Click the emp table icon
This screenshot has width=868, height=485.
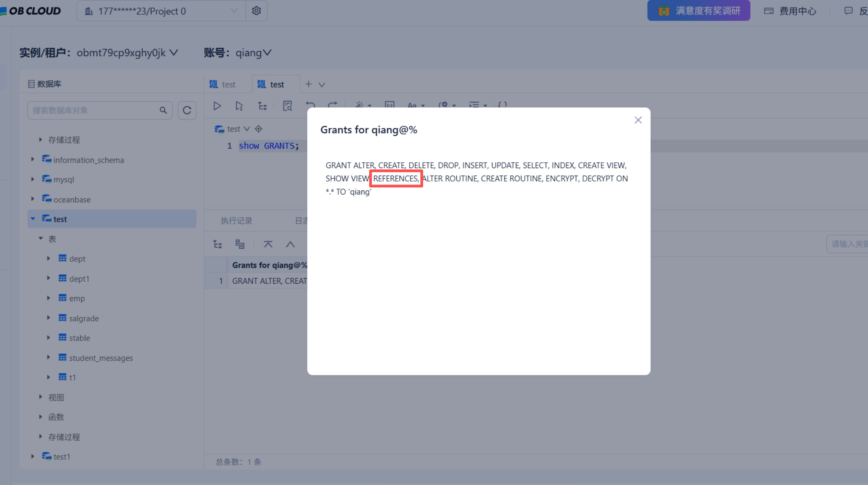[62, 298]
